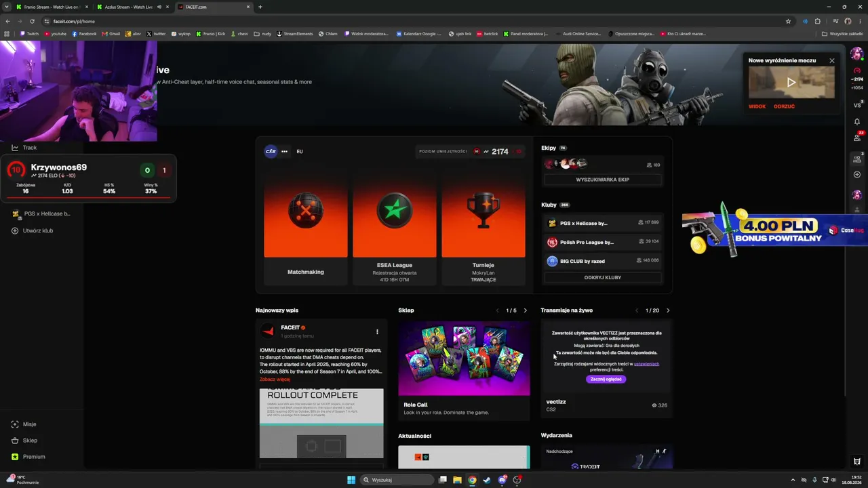Open PGS x Hellcase club row
This screenshot has height=488, width=868.
tap(602, 223)
